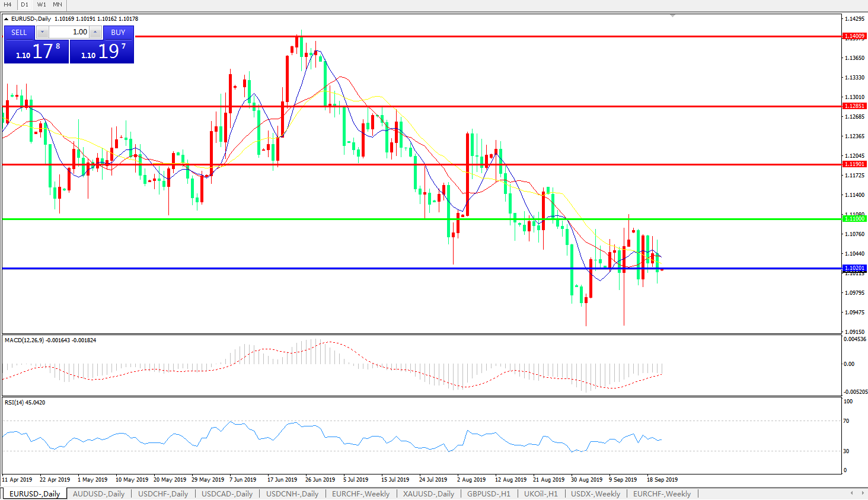Toggle the D1 timeframe button
The image size is (868, 500).
pyautogui.click(x=24, y=5)
